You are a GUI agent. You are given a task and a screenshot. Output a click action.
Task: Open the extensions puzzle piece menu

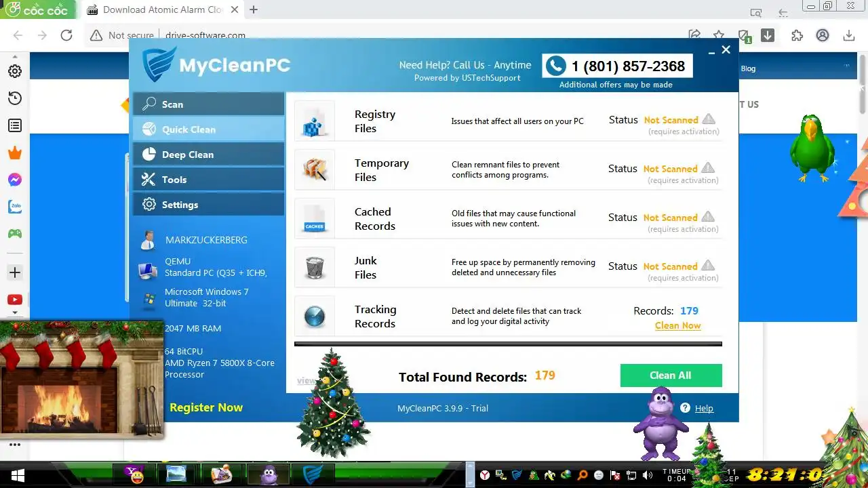(797, 35)
